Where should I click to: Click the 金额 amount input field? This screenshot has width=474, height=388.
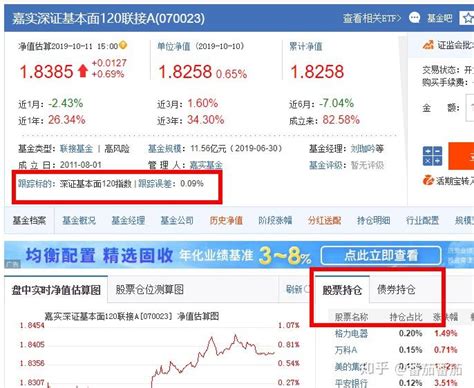(x=470, y=108)
